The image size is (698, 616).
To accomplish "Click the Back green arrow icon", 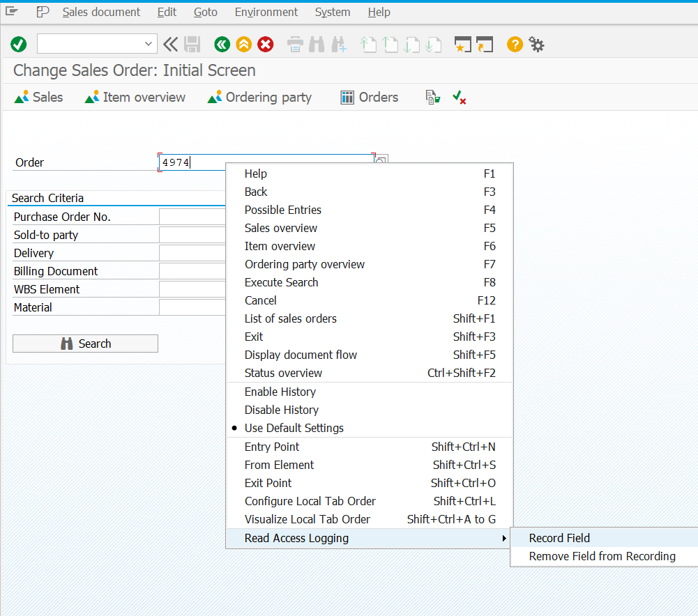I will point(222,44).
